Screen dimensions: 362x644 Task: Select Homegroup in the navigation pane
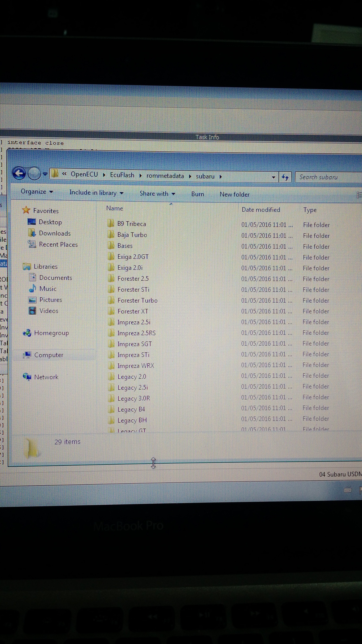pyautogui.click(x=46, y=333)
